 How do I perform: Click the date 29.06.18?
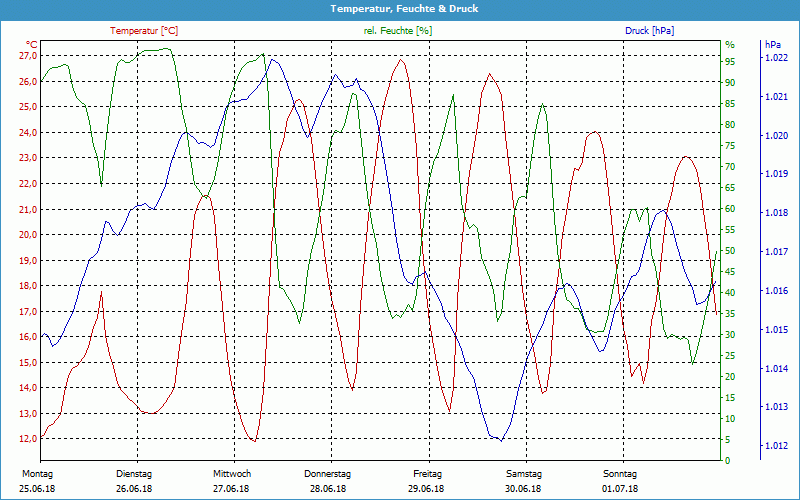click(x=426, y=489)
